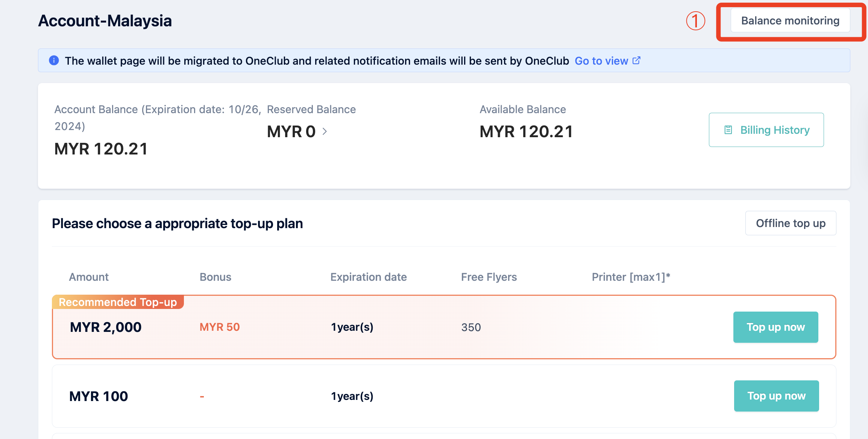Click the blue info icon in the notice banner
868x439 pixels.
point(54,61)
